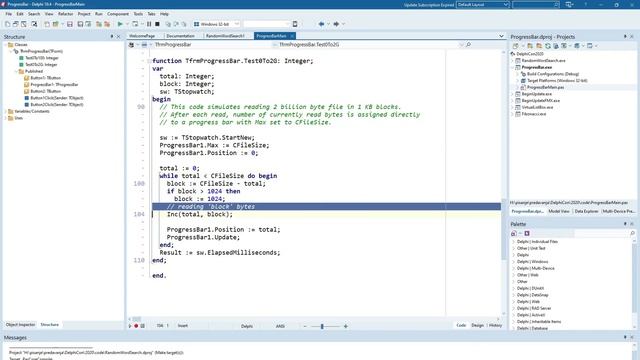Click zoom out minus icon in editor status bar
Screen dimensions: 640x360
[x=305, y=326]
